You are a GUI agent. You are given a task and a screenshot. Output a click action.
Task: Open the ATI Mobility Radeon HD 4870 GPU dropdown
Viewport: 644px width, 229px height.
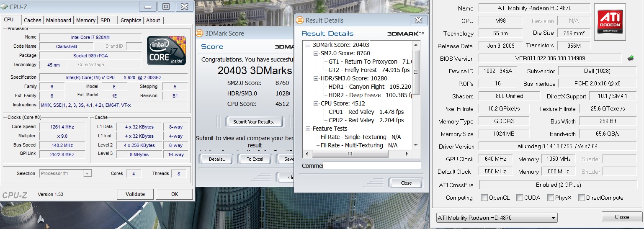pyautogui.click(x=497, y=218)
